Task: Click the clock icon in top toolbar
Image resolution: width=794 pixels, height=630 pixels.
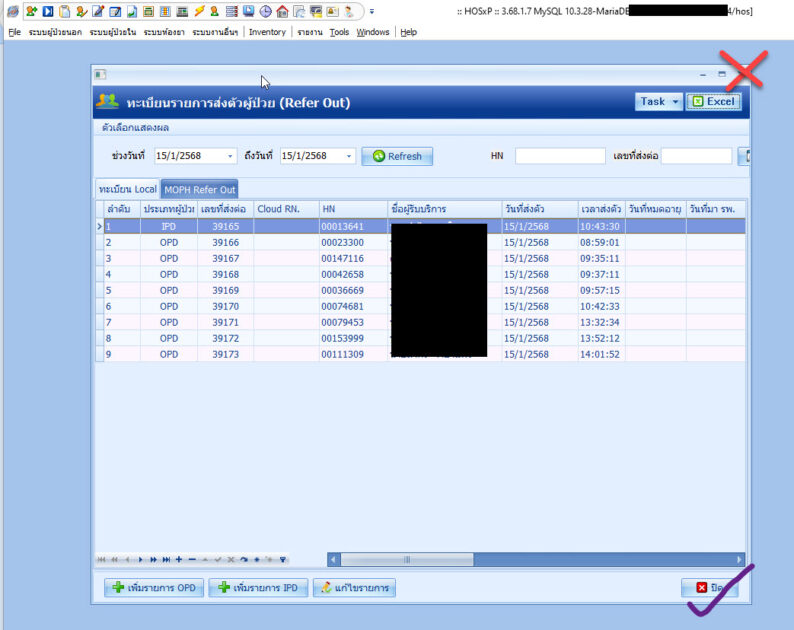Action: (x=265, y=12)
